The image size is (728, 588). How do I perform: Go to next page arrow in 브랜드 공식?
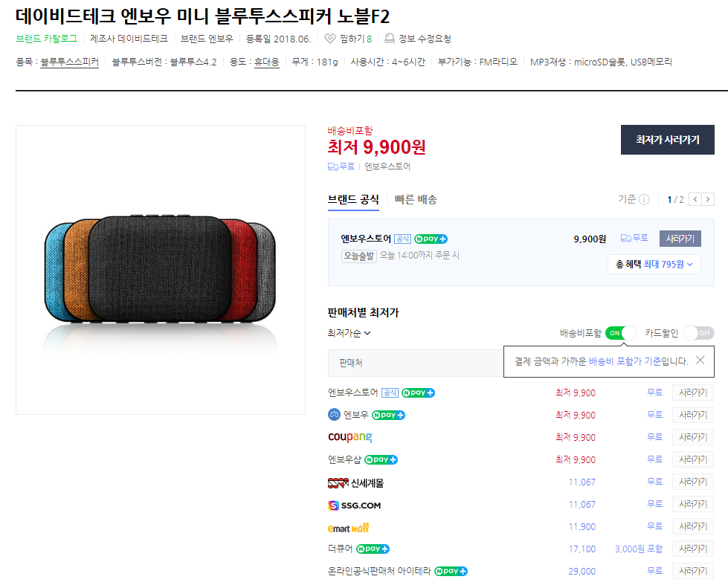(708, 199)
